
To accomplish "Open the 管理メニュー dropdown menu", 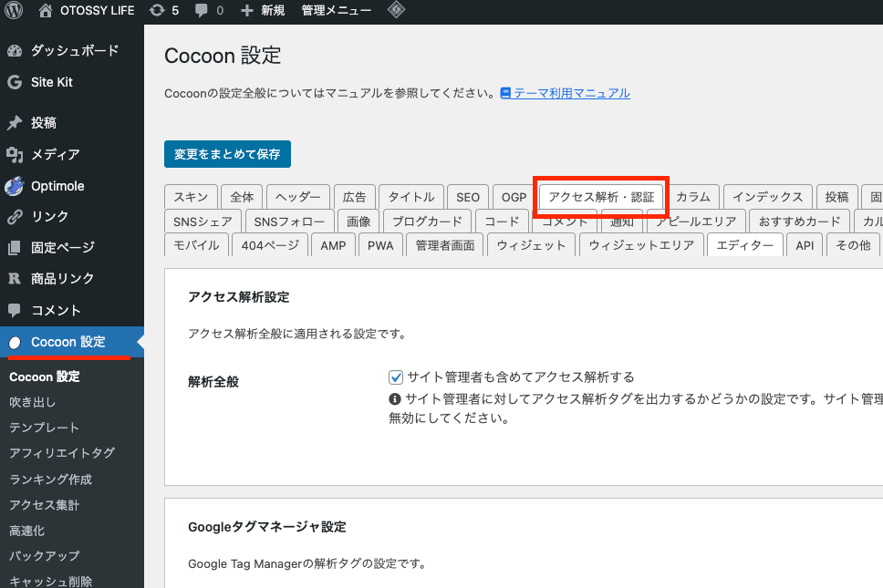I will pos(336,11).
